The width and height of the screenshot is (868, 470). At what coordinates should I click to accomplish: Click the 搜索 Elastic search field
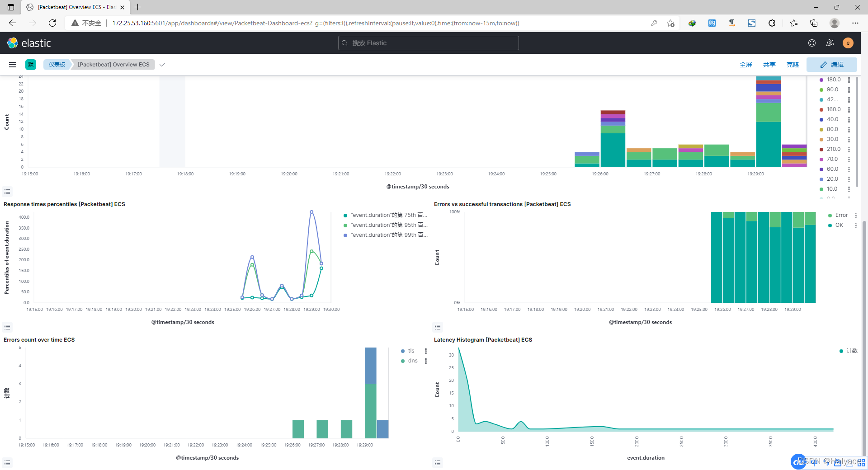click(x=429, y=43)
